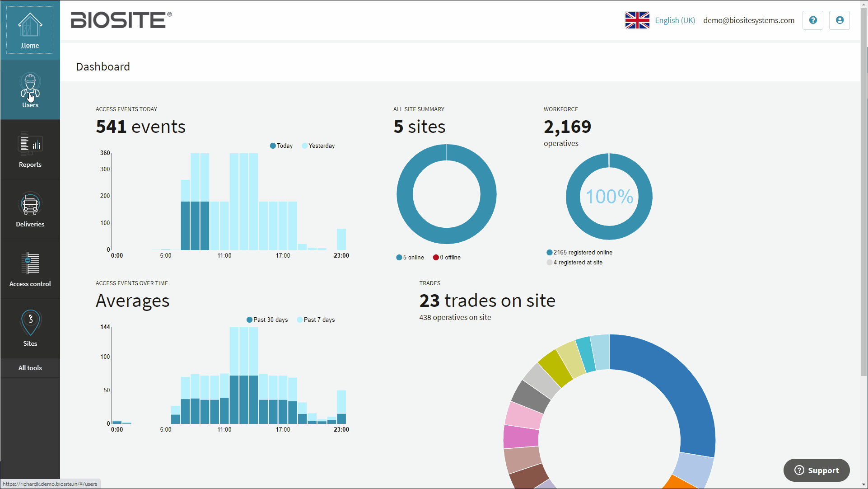Click the 100% workforce donut chart
The image size is (868, 489).
pos(609,197)
